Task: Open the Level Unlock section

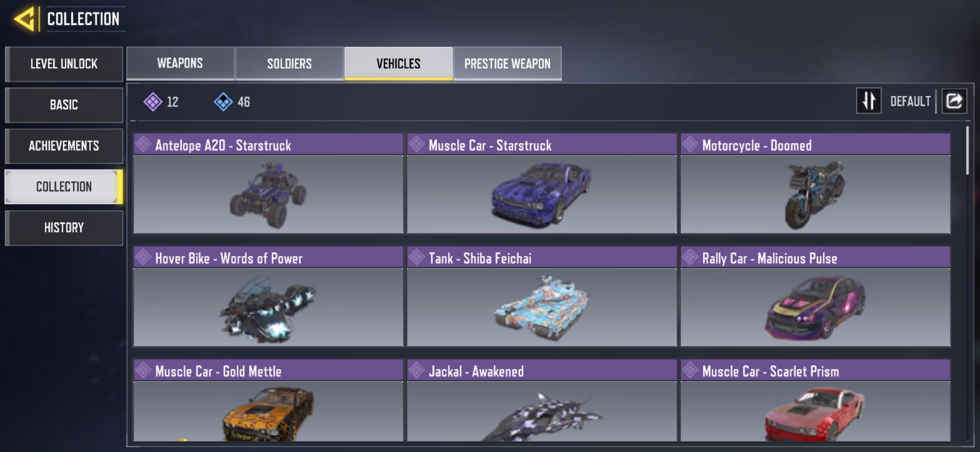Action: [x=64, y=64]
